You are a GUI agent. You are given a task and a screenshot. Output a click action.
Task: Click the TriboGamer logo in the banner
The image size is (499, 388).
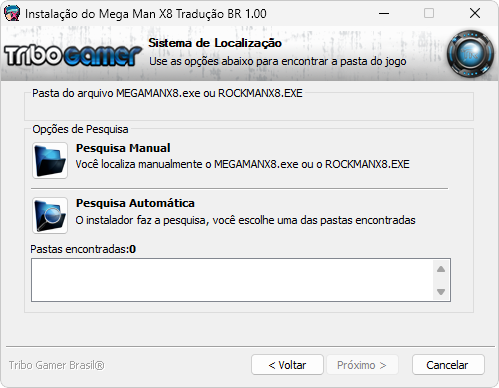click(73, 56)
